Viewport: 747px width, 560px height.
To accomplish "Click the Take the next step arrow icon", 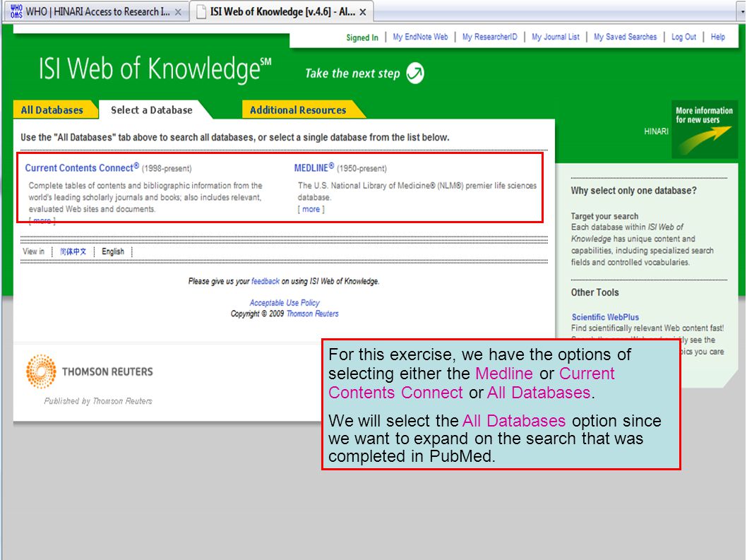I will click(415, 73).
